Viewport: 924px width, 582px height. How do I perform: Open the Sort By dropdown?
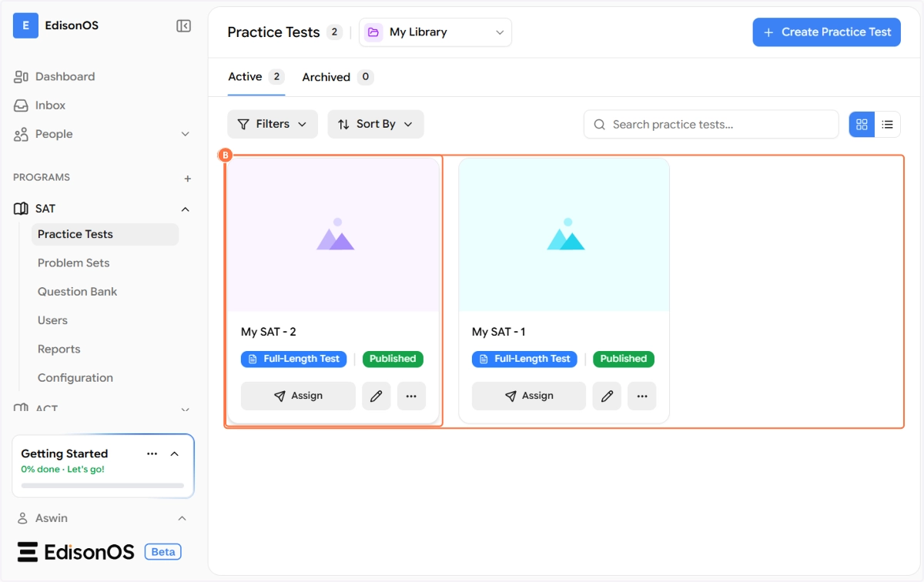[376, 124]
